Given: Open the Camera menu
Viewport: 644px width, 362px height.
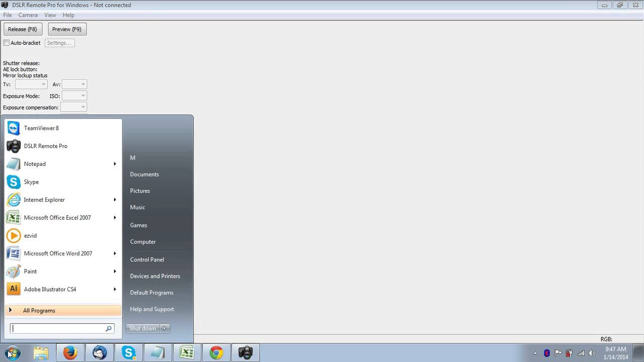Looking at the screenshot, I should pyautogui.click(x=28, y=15).
